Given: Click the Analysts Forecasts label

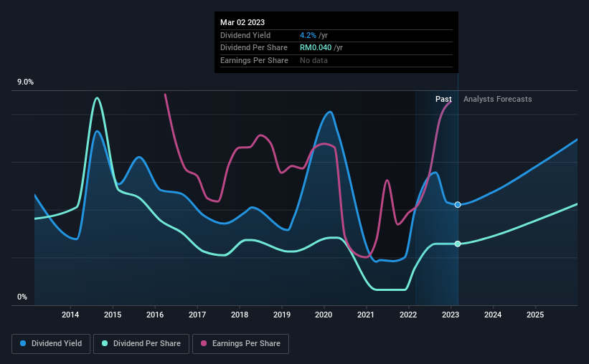Looking at the screenshot, I should pyautogui.click(x=497, y=99).
